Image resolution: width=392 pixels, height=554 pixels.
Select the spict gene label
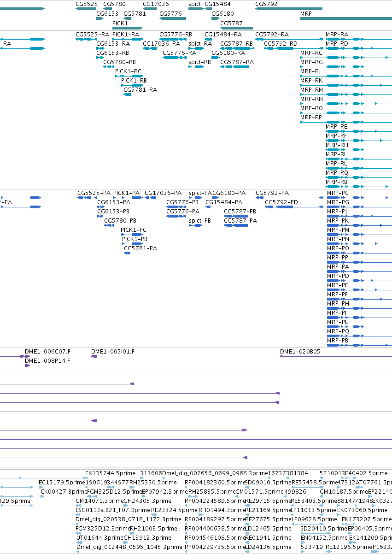tap(195, 4)
